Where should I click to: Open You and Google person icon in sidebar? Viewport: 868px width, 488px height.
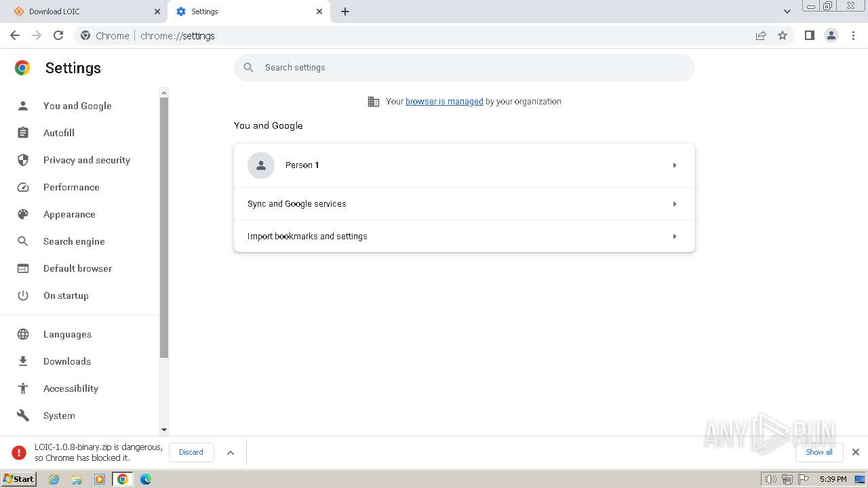[23, 106]
